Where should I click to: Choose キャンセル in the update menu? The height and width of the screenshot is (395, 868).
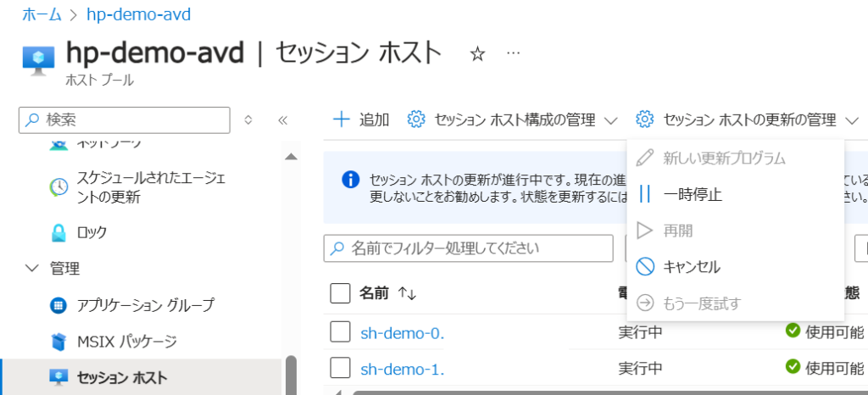691,267
